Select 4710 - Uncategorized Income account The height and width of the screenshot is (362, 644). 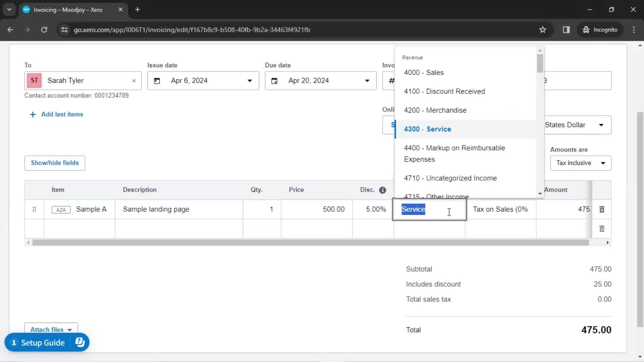pyautogui.click(x=466, y=178)
